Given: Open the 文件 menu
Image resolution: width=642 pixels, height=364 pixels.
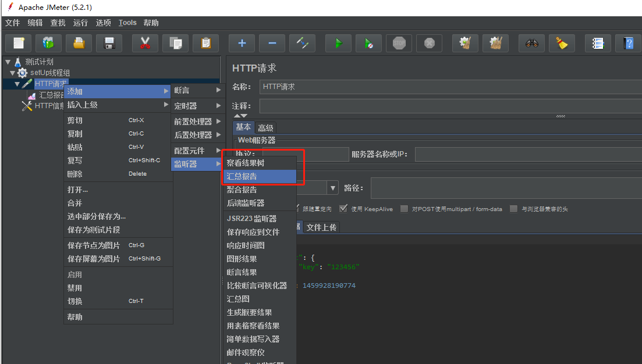Looking at the screenshot, I should tap(12, 23).
